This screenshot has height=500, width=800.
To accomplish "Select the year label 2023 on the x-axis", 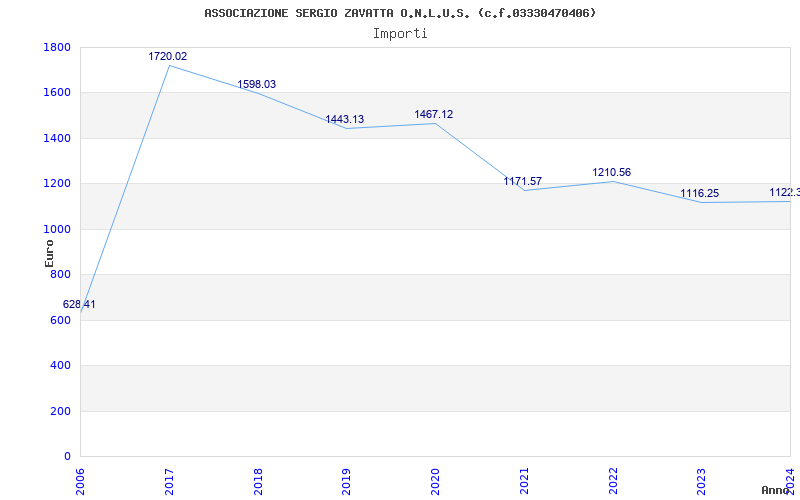I will click(x=702, y=482).
